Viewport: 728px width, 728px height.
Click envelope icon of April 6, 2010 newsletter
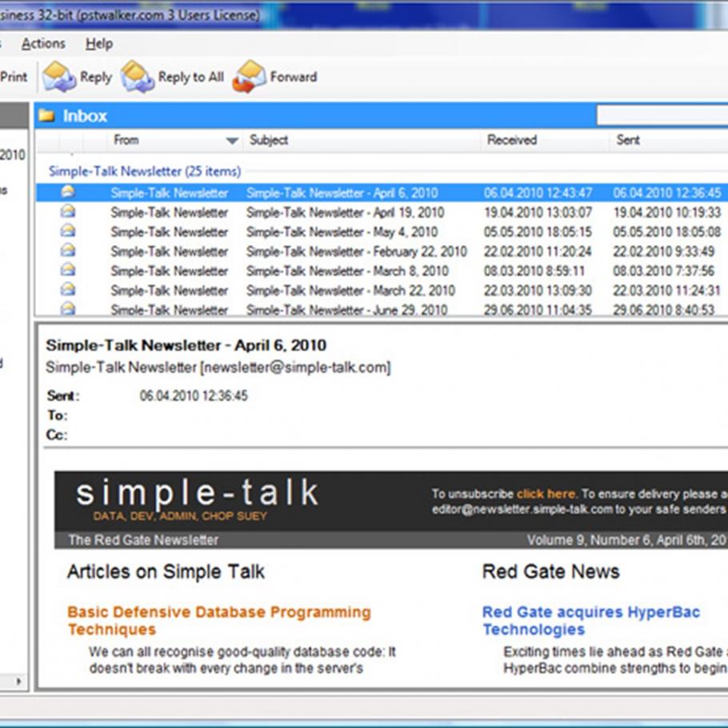(x=68, y=192)
